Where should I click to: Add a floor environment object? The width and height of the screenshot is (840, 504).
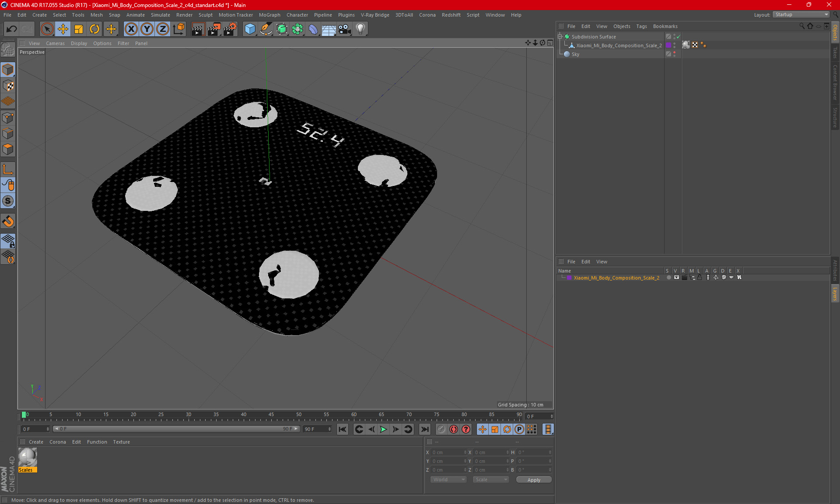pos(329,29)
